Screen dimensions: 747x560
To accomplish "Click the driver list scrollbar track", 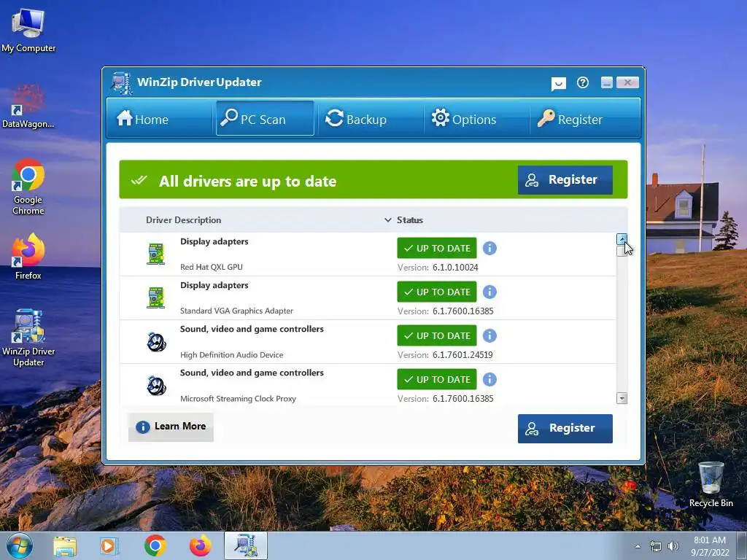I will tap(622, 324).
